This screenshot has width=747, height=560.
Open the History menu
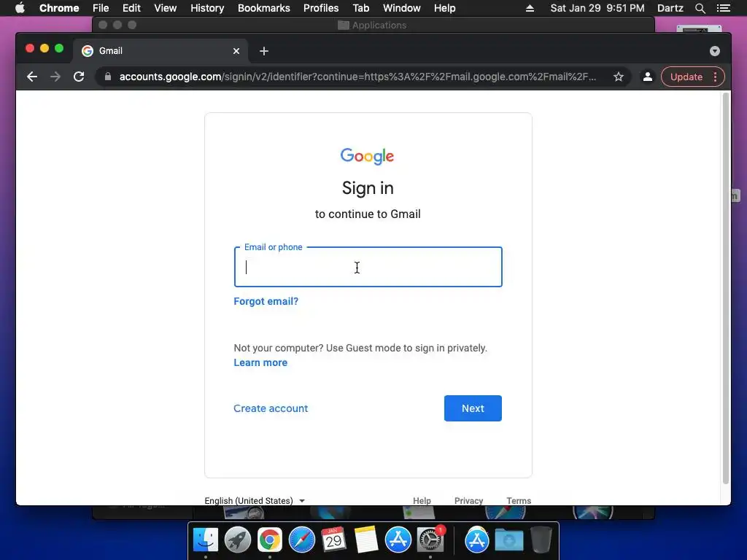207,8
